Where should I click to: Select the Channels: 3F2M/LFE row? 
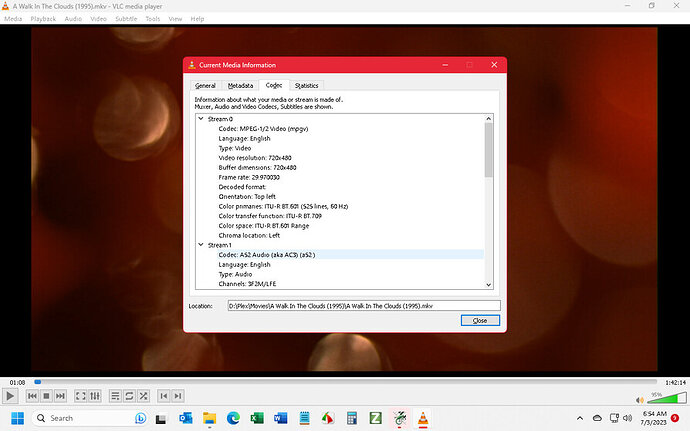[247, 284]
